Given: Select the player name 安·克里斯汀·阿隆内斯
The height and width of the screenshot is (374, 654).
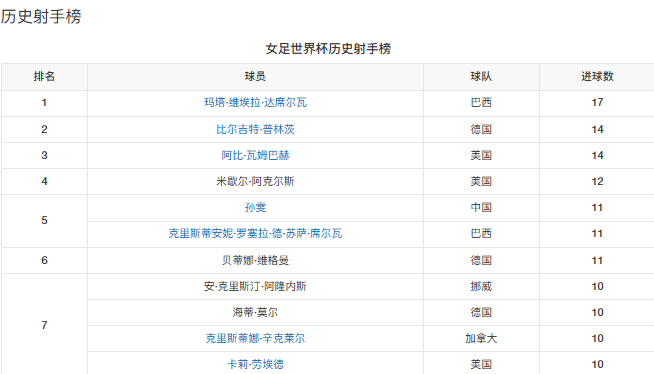Looking at the screenshot, I should coord(255,286).
